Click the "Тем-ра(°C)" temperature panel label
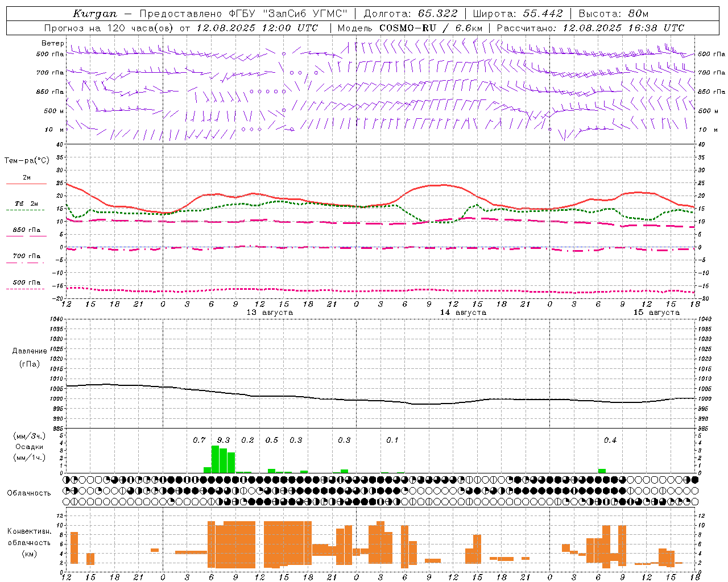 [27, 161]
